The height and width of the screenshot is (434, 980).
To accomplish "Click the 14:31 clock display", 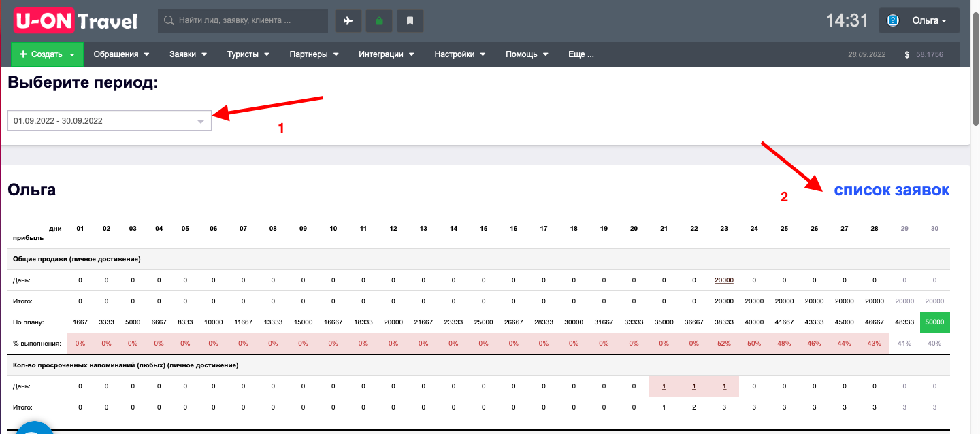I will tap(847, 20).
